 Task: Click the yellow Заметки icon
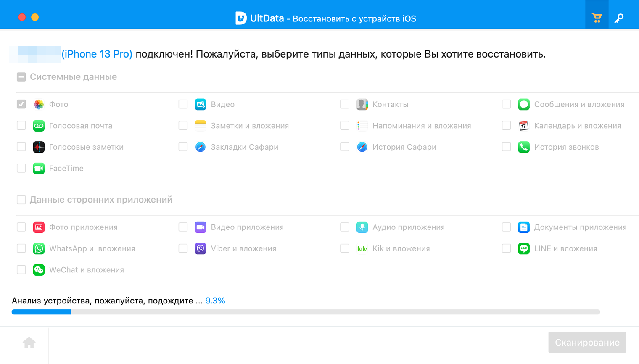pos(201,126)
